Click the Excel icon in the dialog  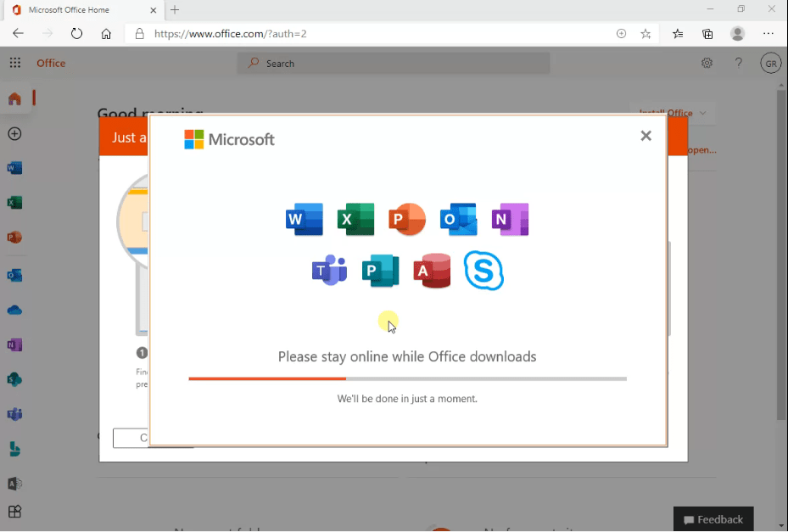pyautogui.click(x=355, y=219)
